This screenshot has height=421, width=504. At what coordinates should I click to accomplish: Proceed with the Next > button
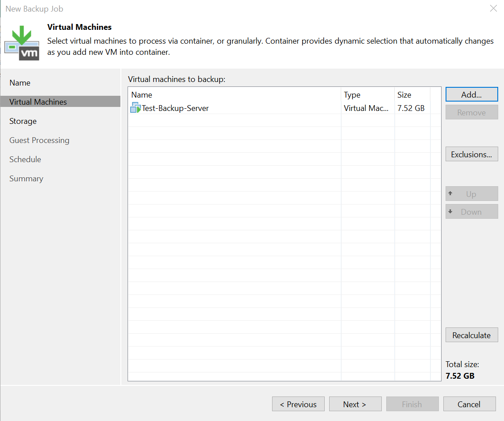(355, 405)
